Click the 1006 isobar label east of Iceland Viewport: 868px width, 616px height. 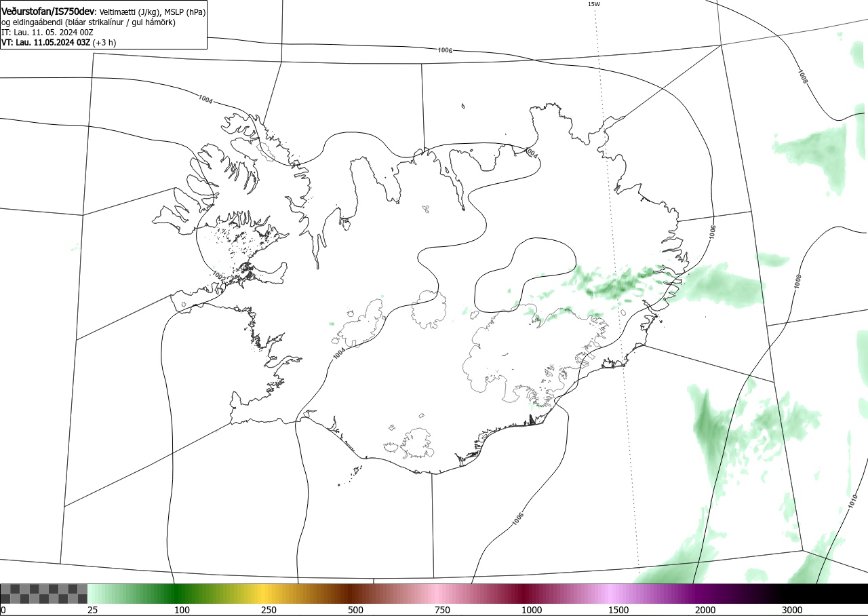[x=711, y=231]
